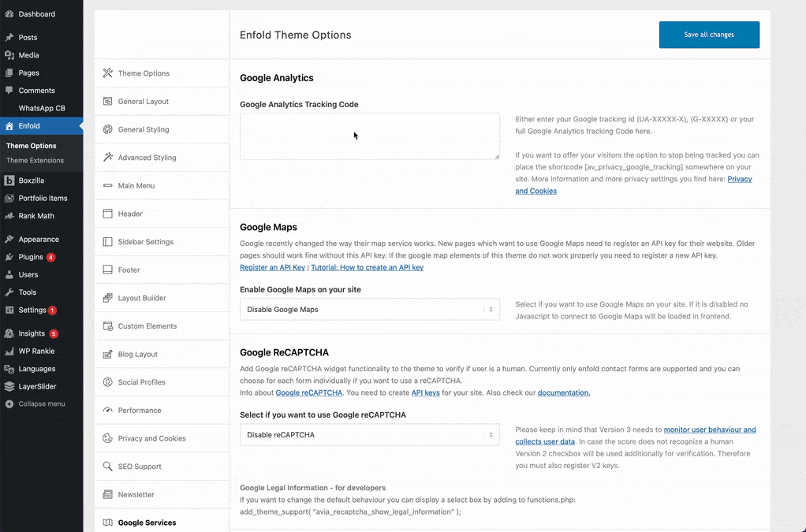Click the Google Analytics Tracking Code field
The height and width of the screenshot is (532, 806).
click(369, 136)
